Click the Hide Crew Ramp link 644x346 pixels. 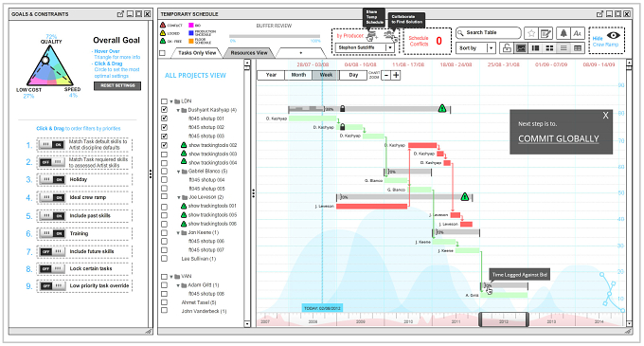click(x=605, y=41)
